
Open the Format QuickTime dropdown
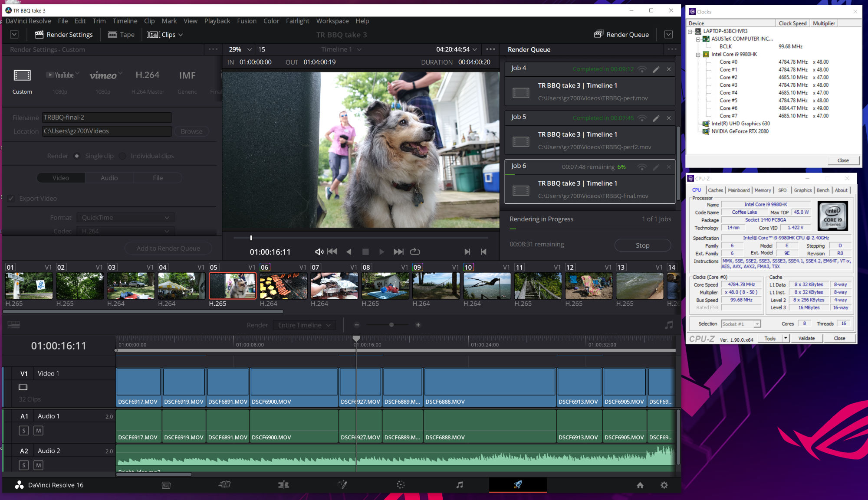point(125,218)
